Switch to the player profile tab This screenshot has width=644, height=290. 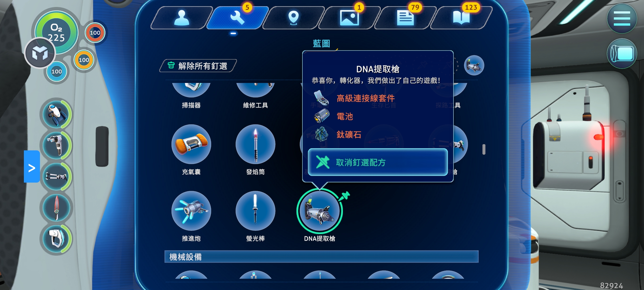182,18
